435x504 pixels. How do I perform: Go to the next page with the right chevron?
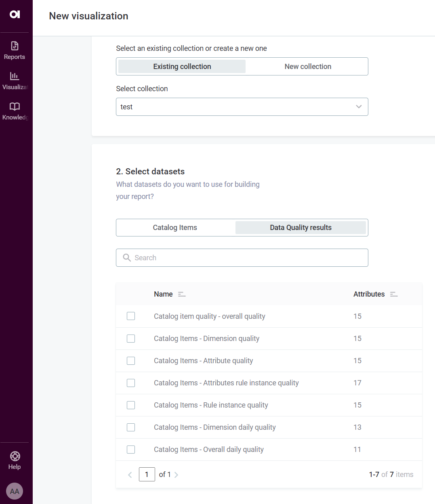[177, 474]
